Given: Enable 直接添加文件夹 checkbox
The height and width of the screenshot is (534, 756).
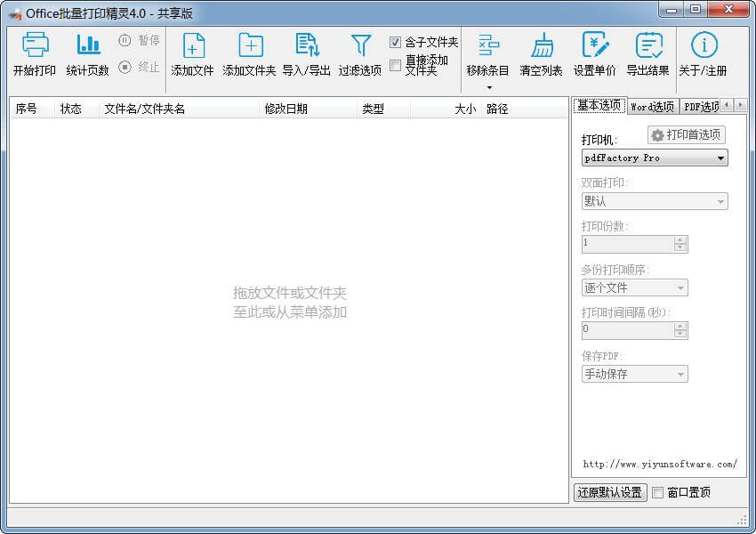Looking at the screenshot, I should (395, 65).
